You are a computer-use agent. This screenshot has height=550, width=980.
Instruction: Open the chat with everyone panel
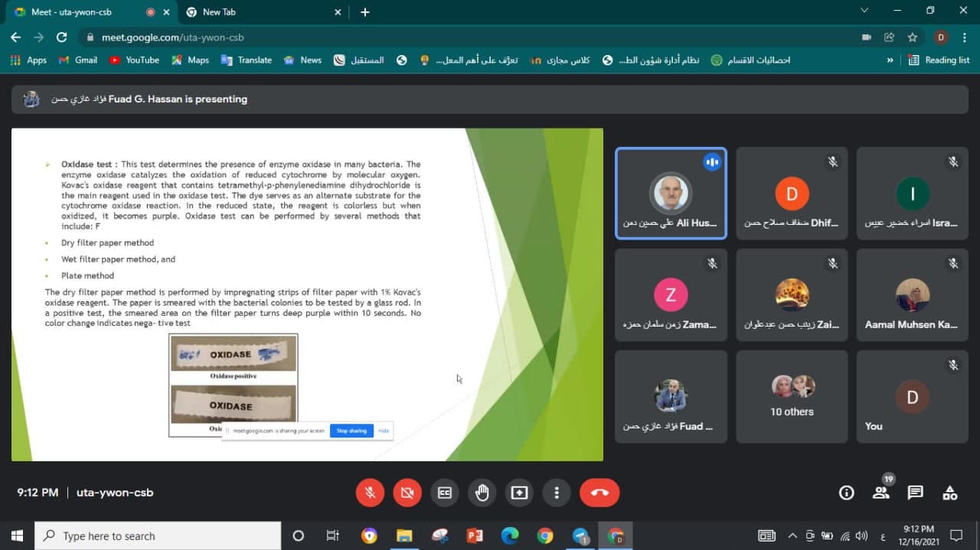pyautogui.click(x=915, y=493)
